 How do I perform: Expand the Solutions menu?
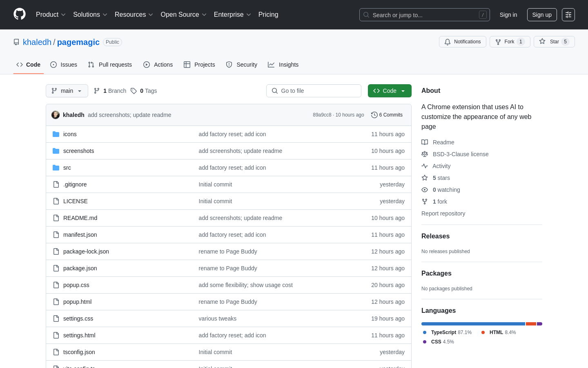(90, 15)
